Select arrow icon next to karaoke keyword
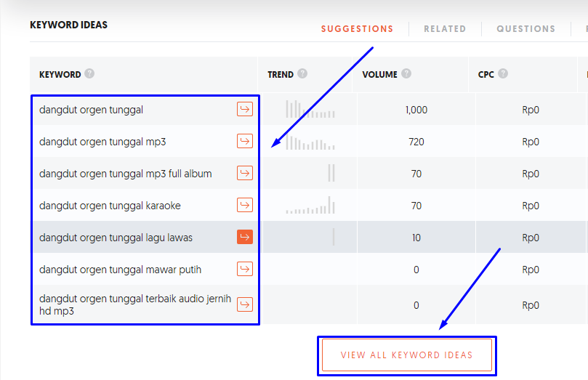 pyautogui.click(x=245, y=205)
